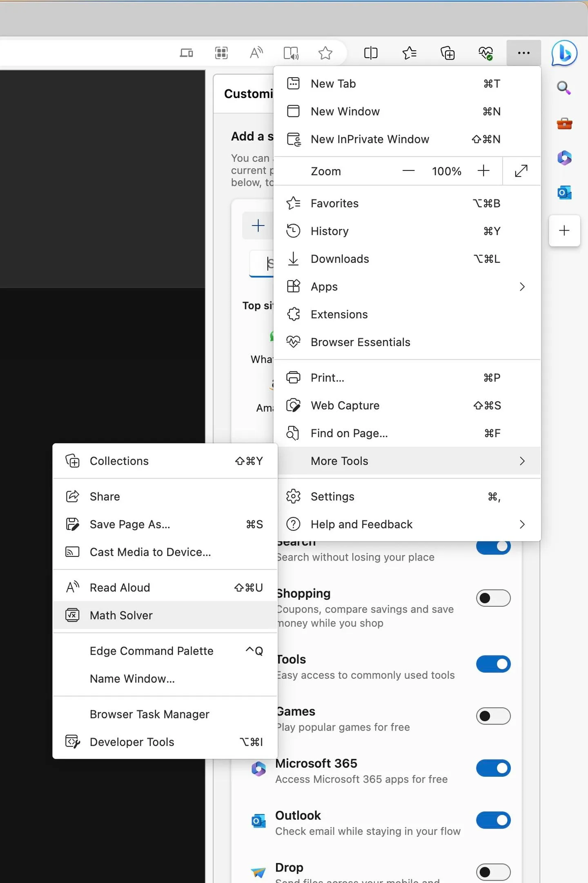The image size is (588, 883).
Task: Open Collections toolbar icon
Action: [448, 53]
